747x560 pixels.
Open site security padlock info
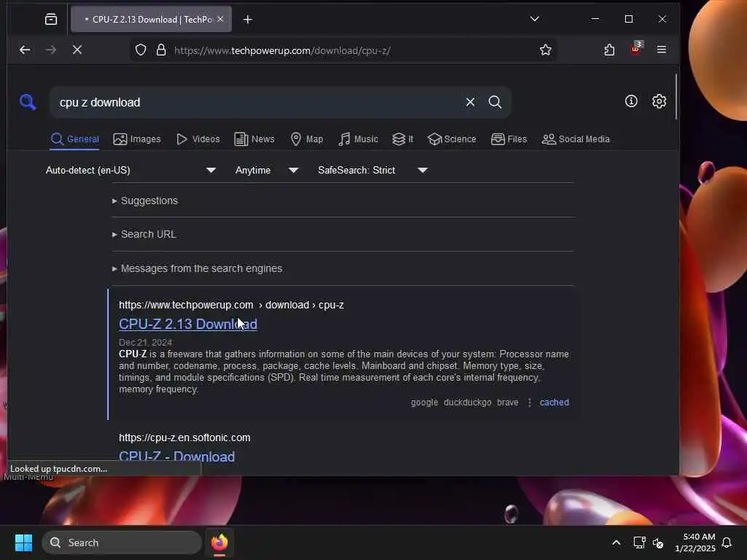pos(161,50)
